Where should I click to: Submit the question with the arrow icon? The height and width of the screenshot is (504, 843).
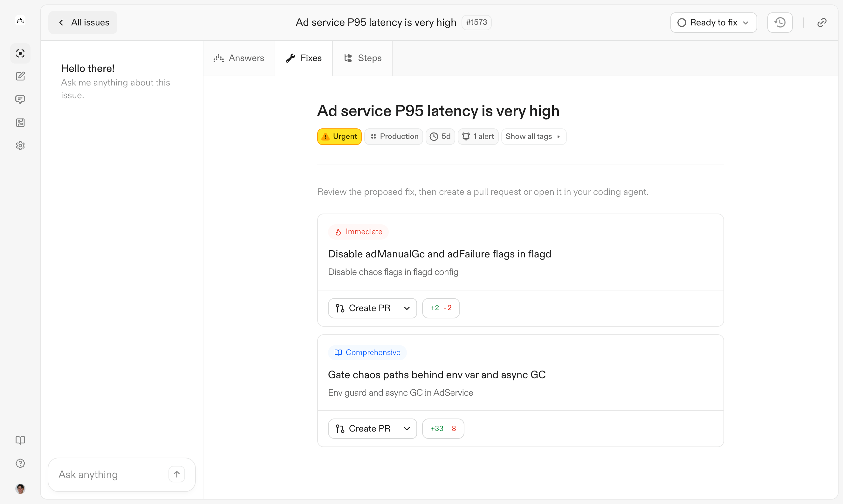[x=176, y=474]
